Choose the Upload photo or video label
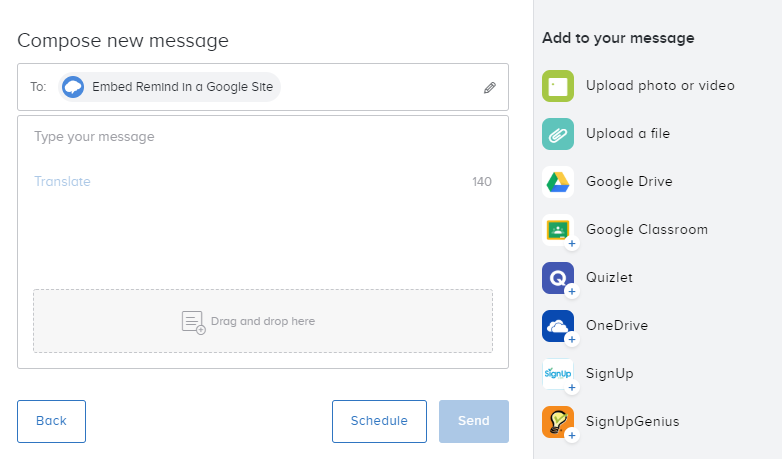The image size is (782, 459). pos(660,86)
